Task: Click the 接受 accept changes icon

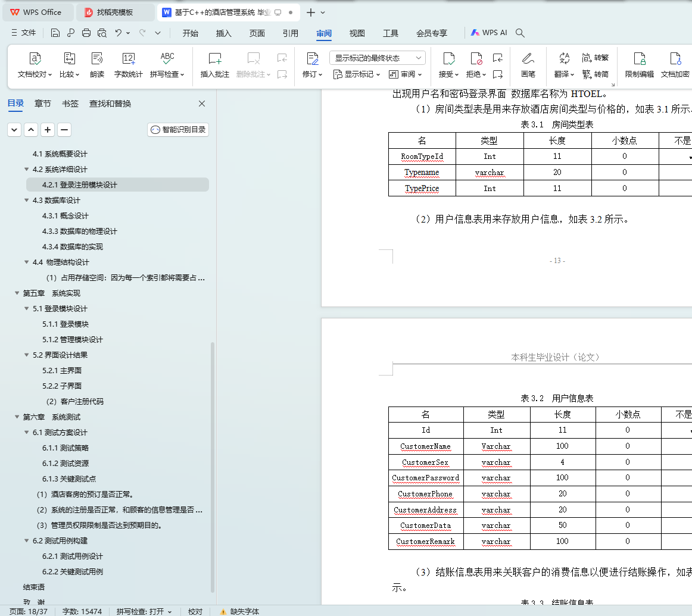Action: 449,59
